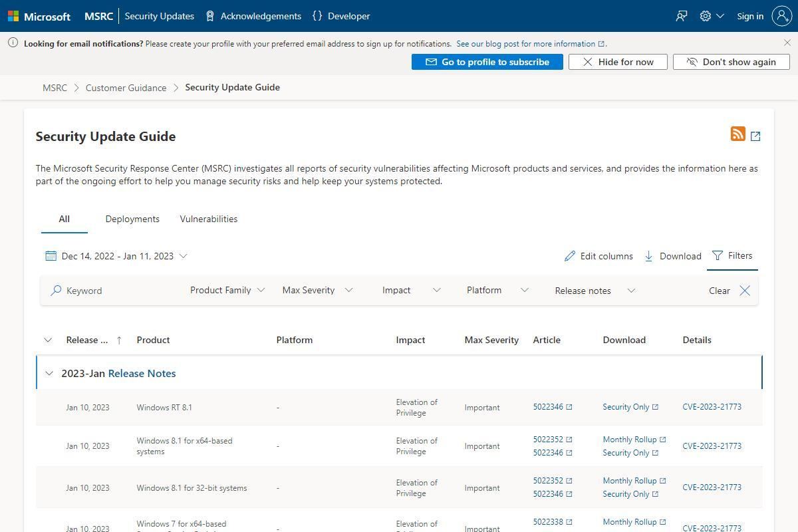Switch to the Vulnerabilities tab
Viewport: 798px width, 532px height.
coord(209,219)
